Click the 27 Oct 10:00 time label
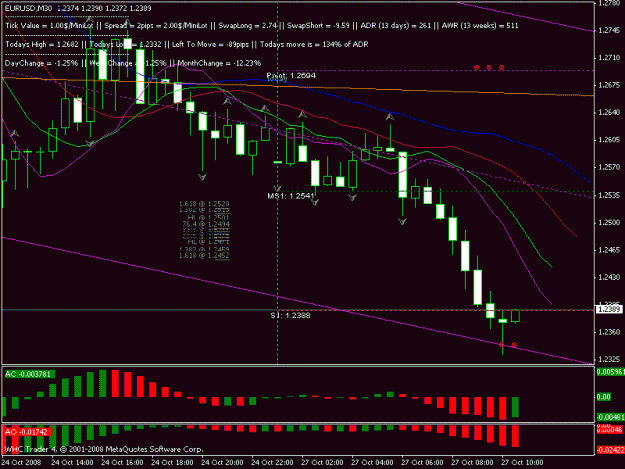Image resolution: width=625 pixels, height=469 pixels. click(522, 463)
